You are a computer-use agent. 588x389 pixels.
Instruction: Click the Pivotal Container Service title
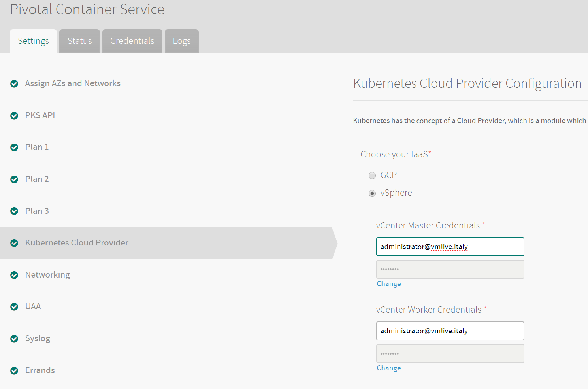[87, 9]
